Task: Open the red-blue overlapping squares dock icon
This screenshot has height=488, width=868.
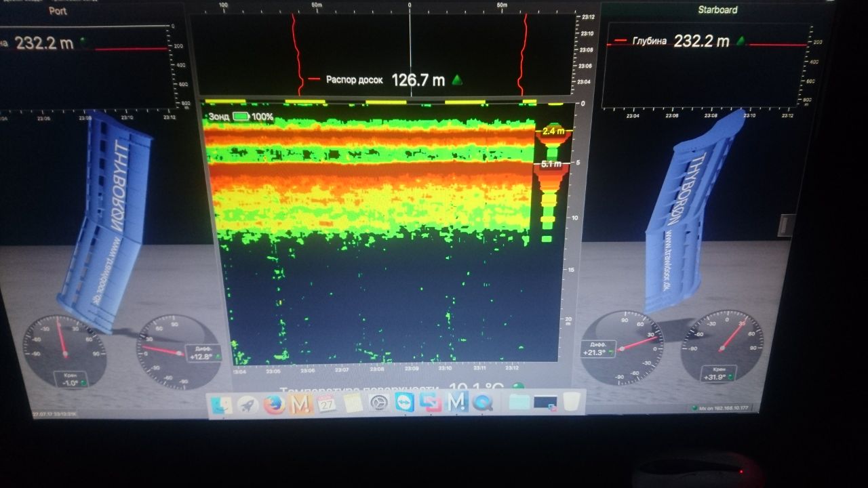Action: [431, 403]
